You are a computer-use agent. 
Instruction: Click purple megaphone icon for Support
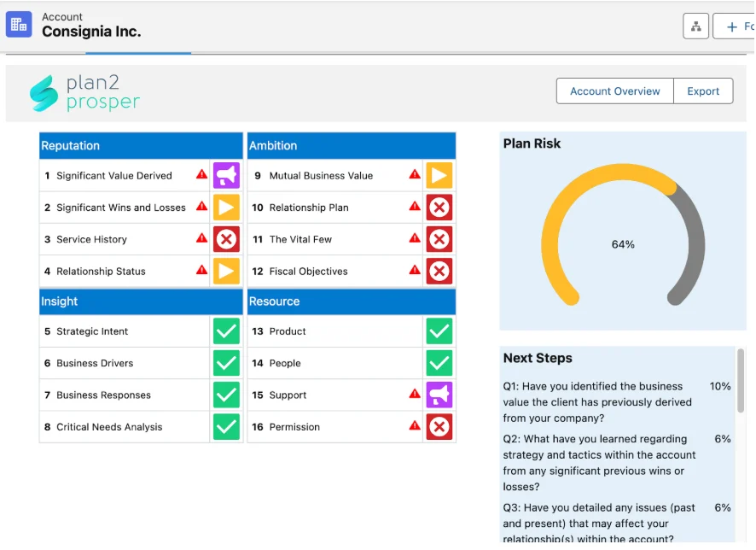pos(439,395)
